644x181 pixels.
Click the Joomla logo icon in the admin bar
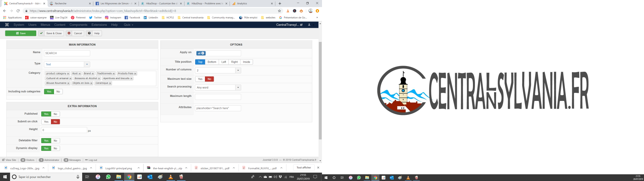click(x=7, y=25)
